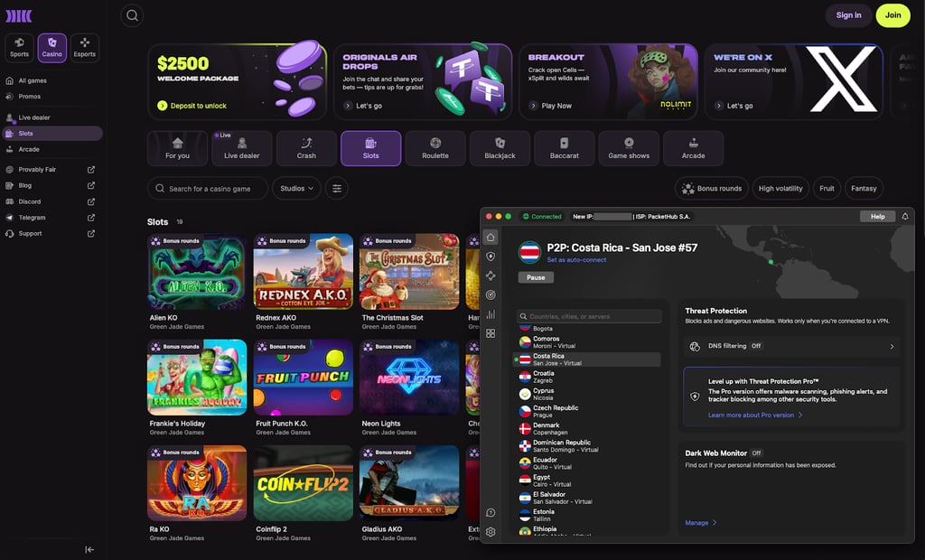Screen dimensions: 925x560
Task: Select the For you category tab
Action: coord(178,148)
